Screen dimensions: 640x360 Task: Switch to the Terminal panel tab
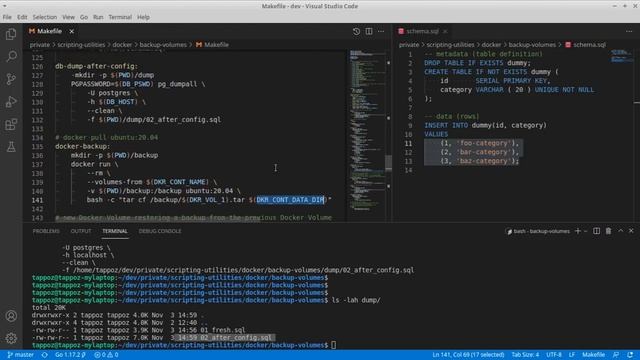click(x=115, y=231)
